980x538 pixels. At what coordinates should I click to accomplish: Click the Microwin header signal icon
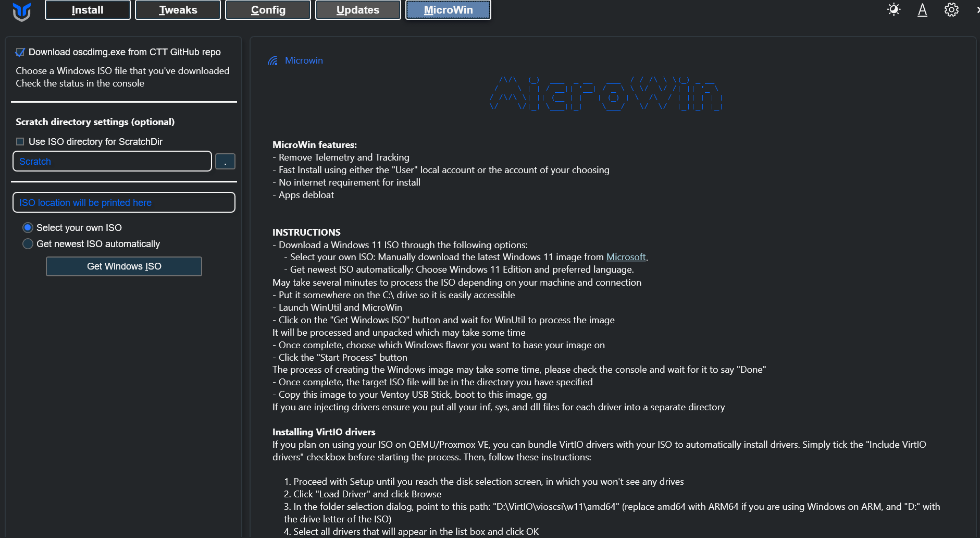272,61
